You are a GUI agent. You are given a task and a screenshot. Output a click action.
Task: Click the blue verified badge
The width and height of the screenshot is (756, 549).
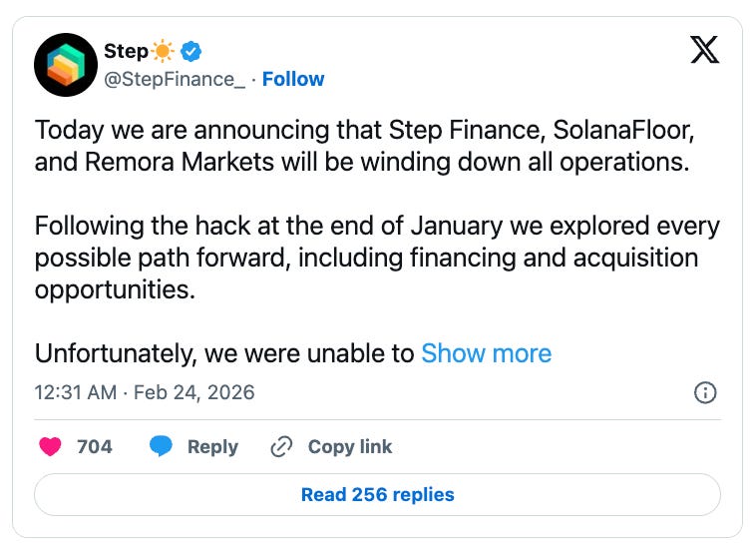tap(192, 51)
